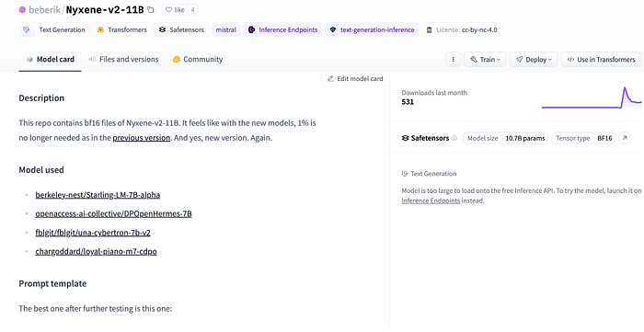Click the Model used heading

pos(41,170)
